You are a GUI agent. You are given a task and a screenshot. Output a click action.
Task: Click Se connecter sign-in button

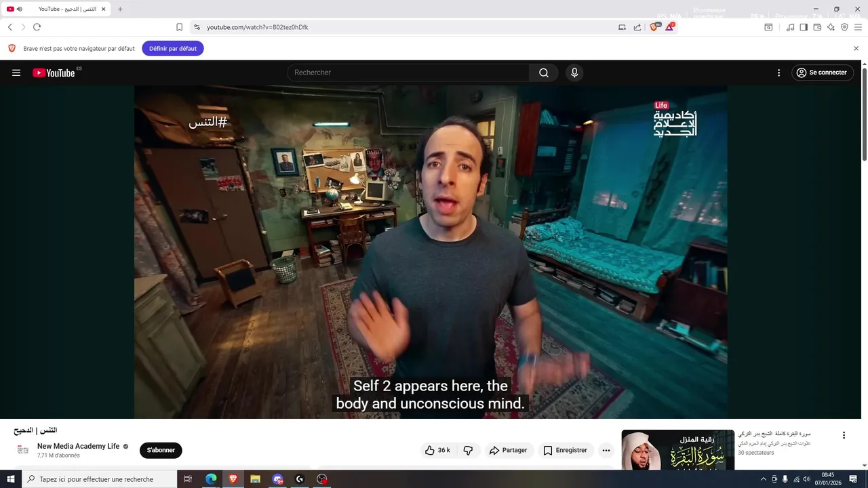821,73
